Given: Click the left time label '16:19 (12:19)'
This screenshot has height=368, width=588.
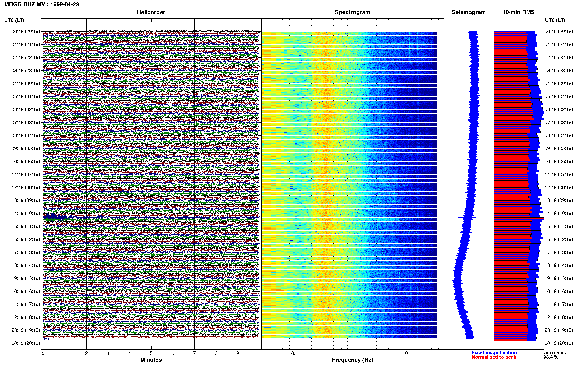Looking at the screenshot, I should (26, 239).
